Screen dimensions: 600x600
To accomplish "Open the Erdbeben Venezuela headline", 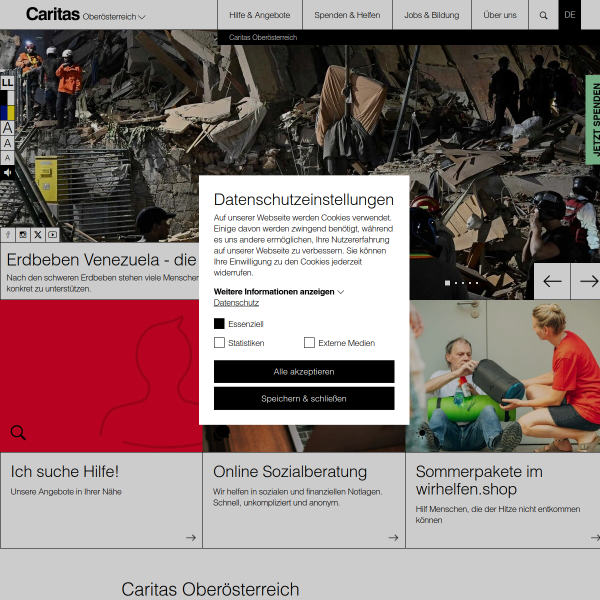I will (101, 260).
